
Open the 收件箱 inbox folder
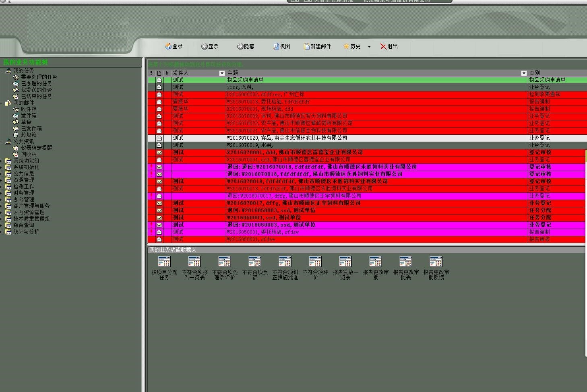[29, 109]
